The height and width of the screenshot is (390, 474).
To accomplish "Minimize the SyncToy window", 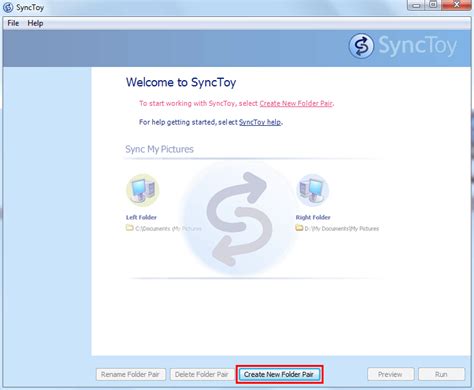I will [416, 5].
